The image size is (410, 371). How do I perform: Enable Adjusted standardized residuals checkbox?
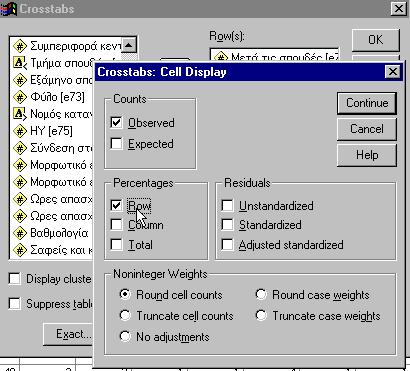[227, 245]
